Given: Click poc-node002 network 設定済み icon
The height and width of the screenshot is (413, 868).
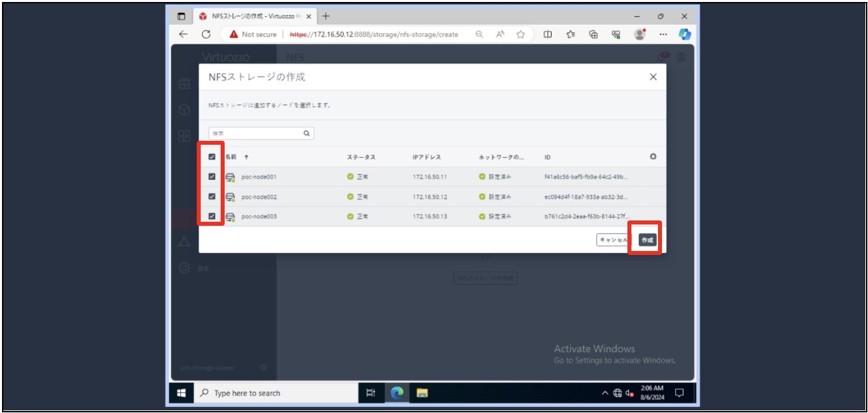Looking at the screenshot, I should [483, 197].
